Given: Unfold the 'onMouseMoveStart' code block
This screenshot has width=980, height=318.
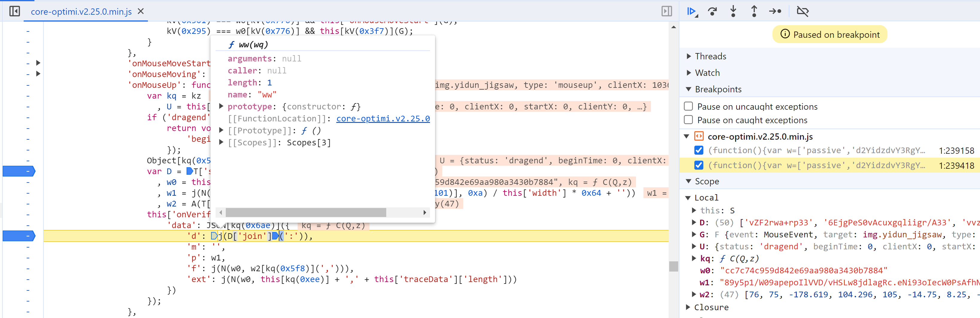Looking at the screenshot, I should (x=38, y=63).
